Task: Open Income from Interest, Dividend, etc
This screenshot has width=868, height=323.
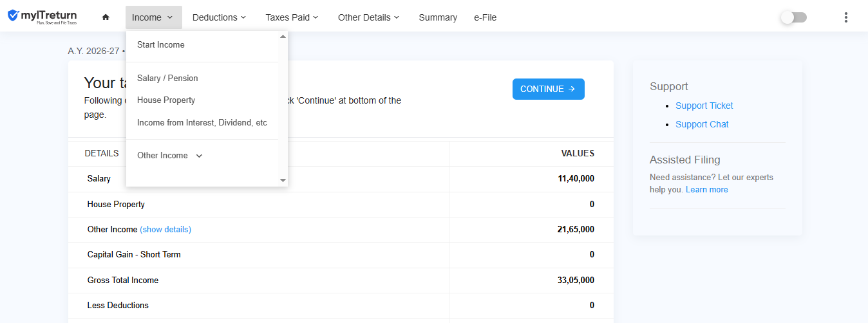Action: tap(202, 122)
